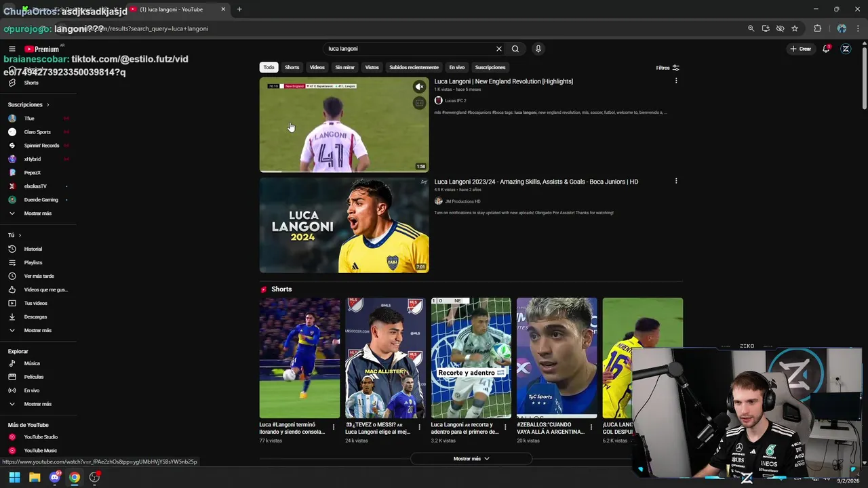Click the YouTube Premium logo

point(42,49)
